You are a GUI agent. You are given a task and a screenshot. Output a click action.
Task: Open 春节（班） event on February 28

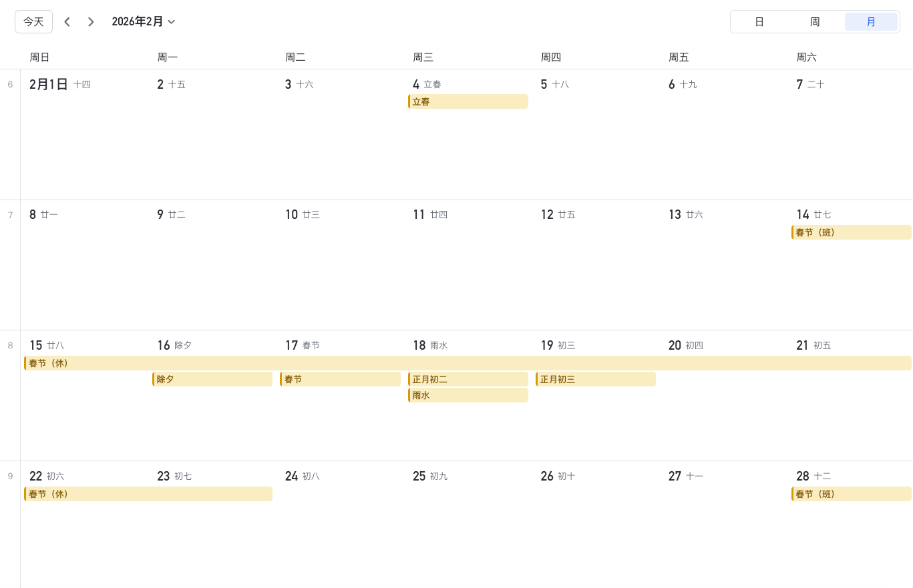pos(852,494)
